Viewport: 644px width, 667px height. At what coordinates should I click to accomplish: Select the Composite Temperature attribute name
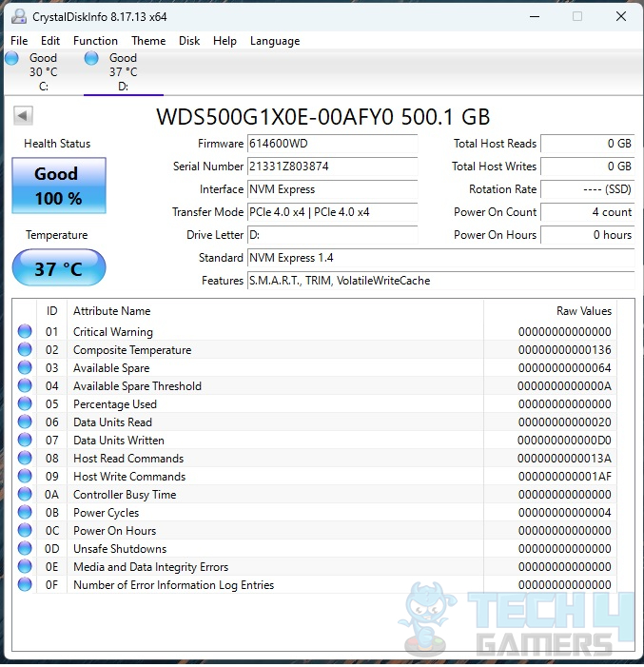coord(132,350)
